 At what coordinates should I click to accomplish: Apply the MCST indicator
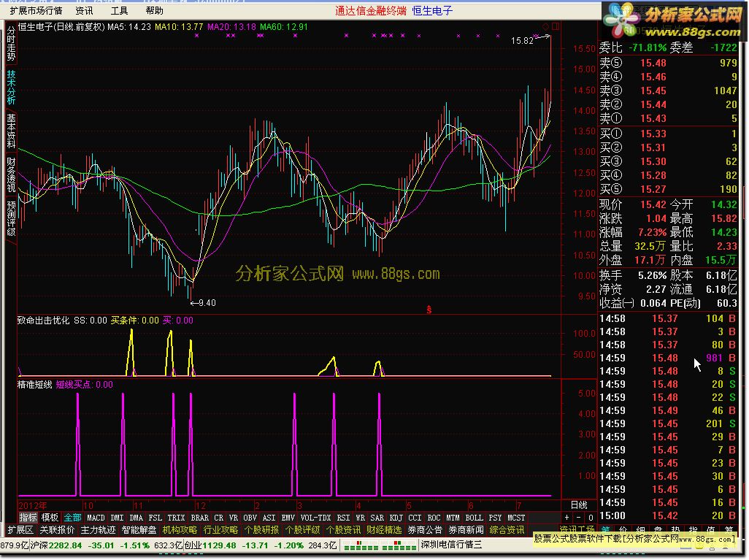(x=516, y=518)
